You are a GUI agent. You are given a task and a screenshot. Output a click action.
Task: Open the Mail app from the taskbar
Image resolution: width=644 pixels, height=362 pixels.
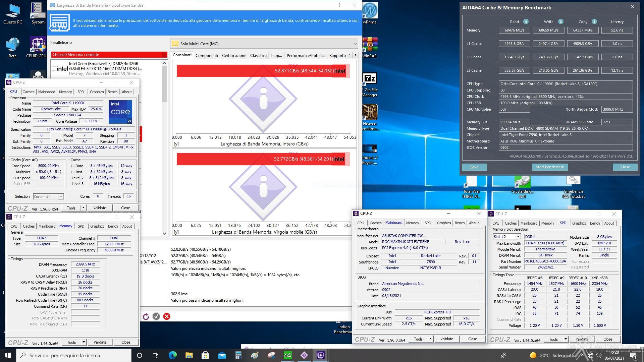click(x=222, y=355)
